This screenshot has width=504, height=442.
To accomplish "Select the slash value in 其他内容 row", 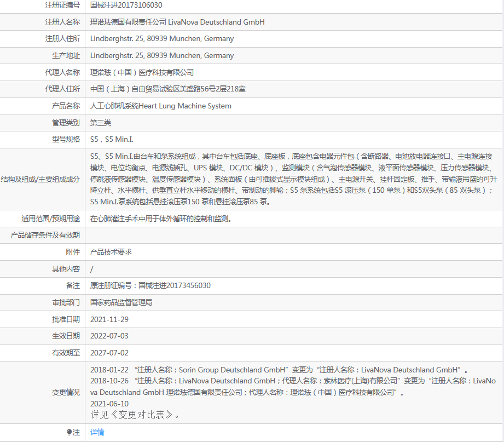I will (91, 269).
